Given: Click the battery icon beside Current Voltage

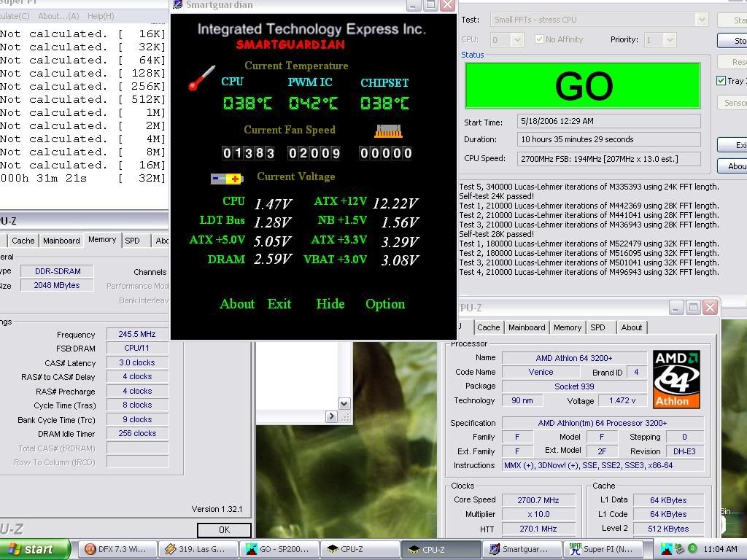Looking at the screenshot, I should click(226, 179).
